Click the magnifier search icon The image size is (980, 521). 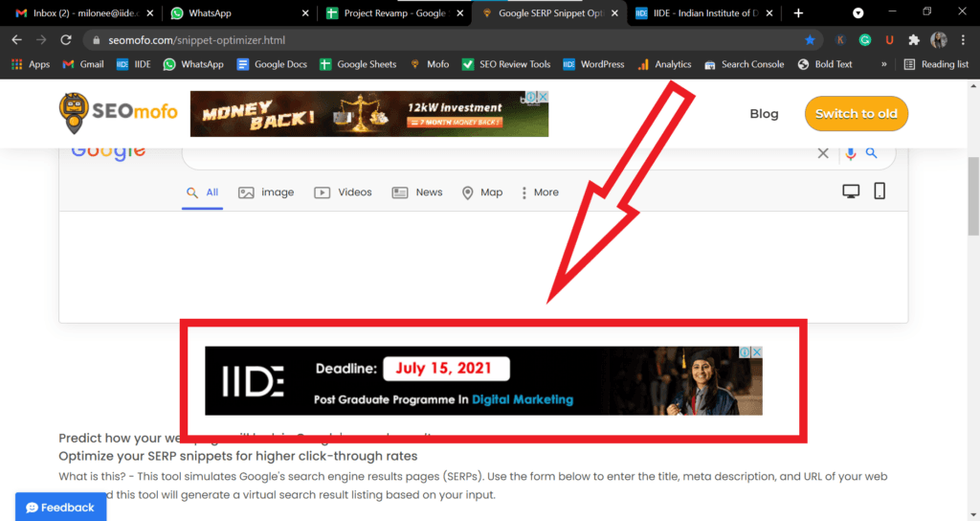871,152
